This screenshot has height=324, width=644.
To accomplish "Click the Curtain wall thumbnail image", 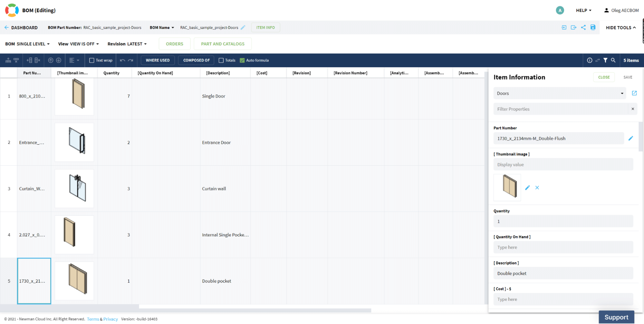I will coord(74,188).
